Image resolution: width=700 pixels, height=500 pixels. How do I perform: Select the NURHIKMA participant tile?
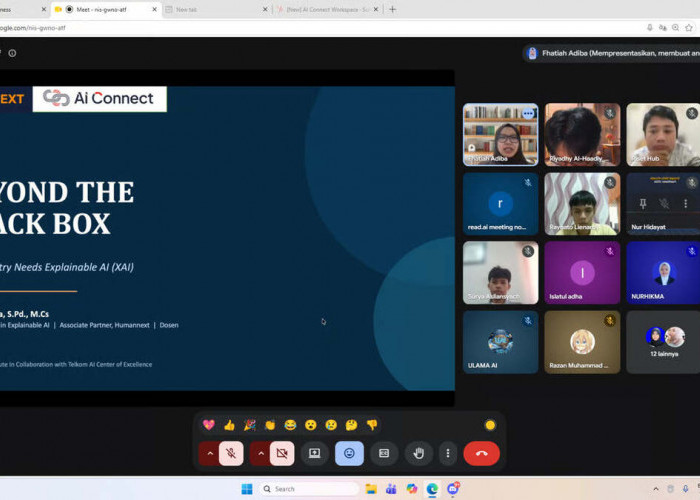[663, 273]
